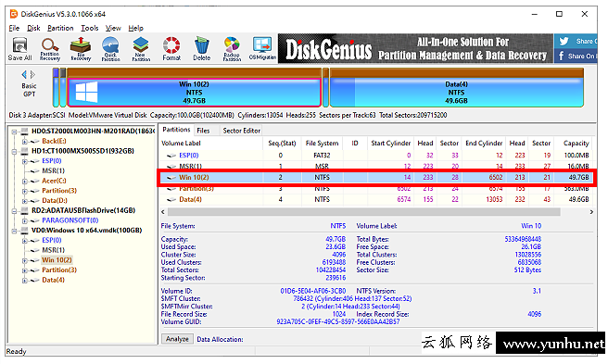The width and height of the screenshot is (608, 364).
Task: Expand the Data(D:) tree node
Action: coord(24,201)
